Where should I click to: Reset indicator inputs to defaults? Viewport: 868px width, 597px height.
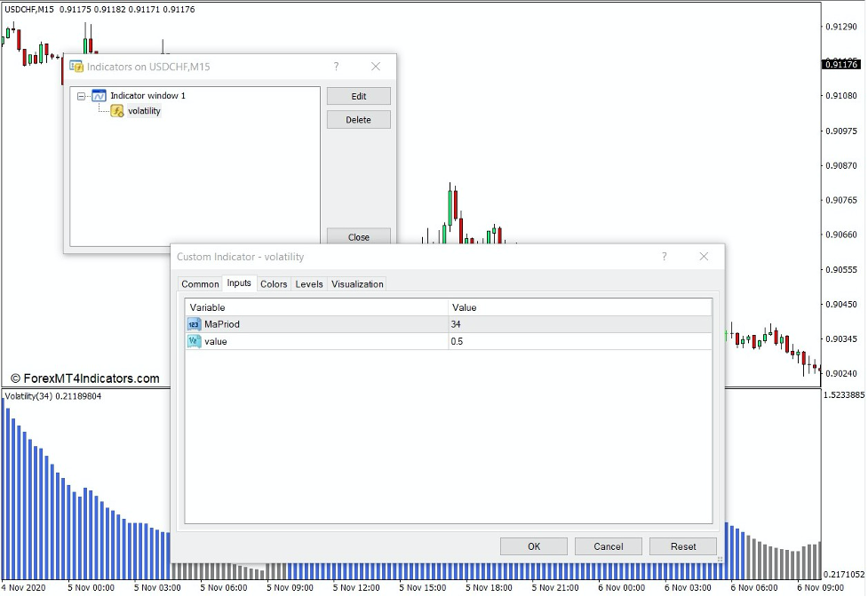[x=682, y=545]
